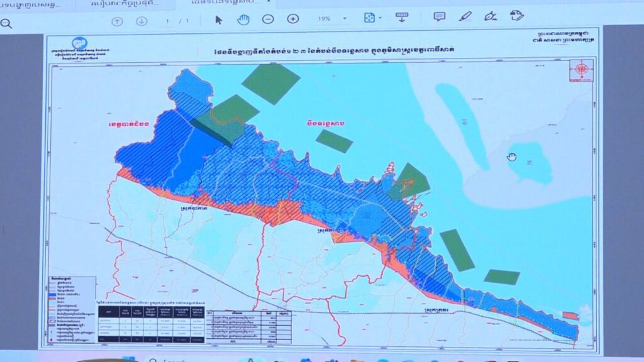The height and width of the screenshot is (362, 644).
Task: Open the fit page options icon
Action: pyautogui.click(x=369, y=18)
